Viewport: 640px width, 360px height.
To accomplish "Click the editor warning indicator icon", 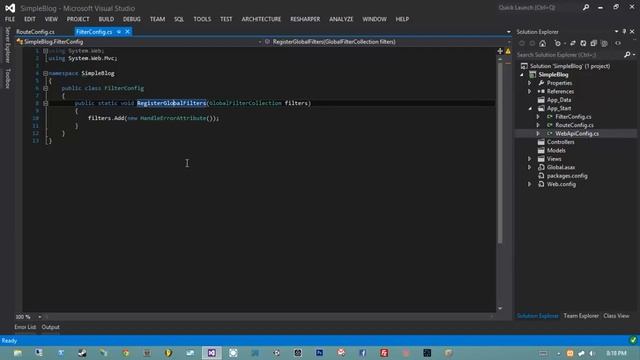I will [x=508, y=51].
